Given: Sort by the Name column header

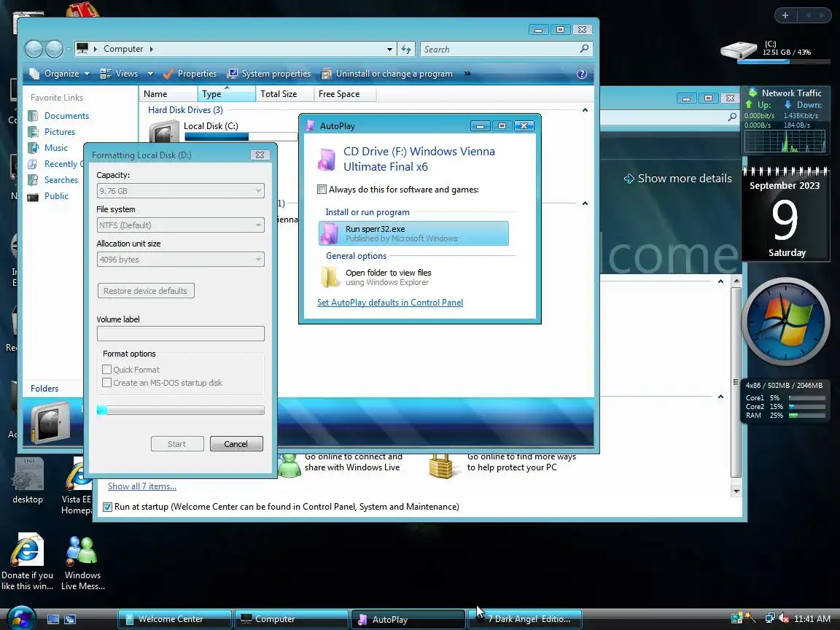Looking at the screenshot, I should (x=168, y=94).
